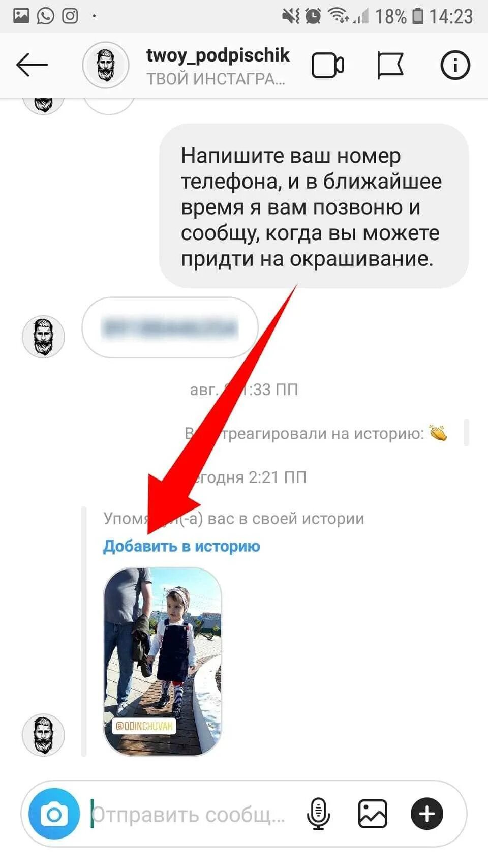The image size is (488, 868).
Task: Tap the microphone to record voice message
Action: click(x=318, y=814)
